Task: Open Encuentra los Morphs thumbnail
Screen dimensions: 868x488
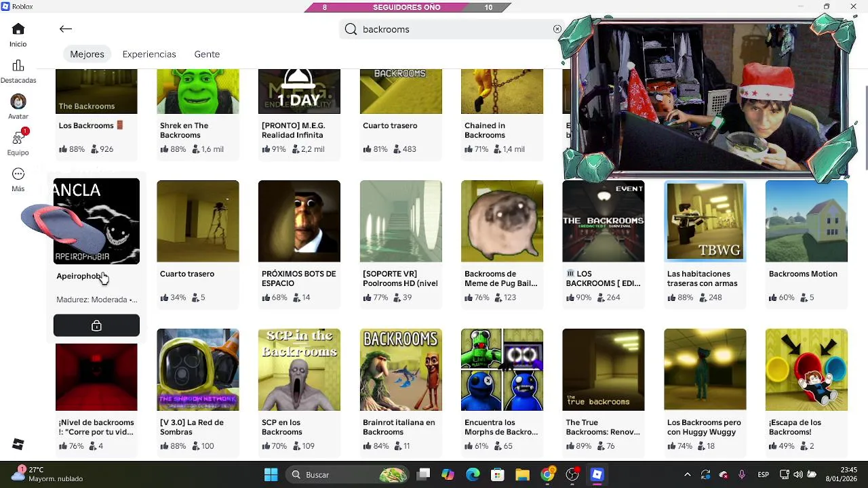Action: (x=502, y=369)
